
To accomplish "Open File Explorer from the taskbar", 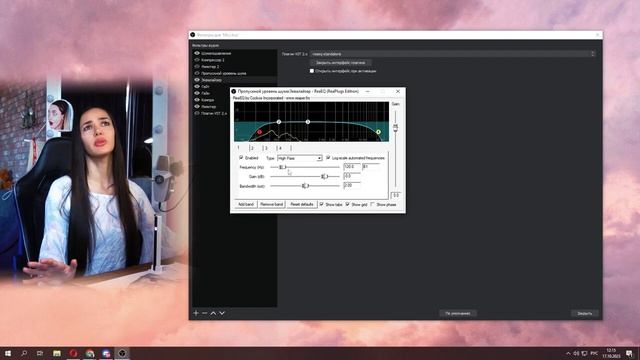I will click(57, 353).
